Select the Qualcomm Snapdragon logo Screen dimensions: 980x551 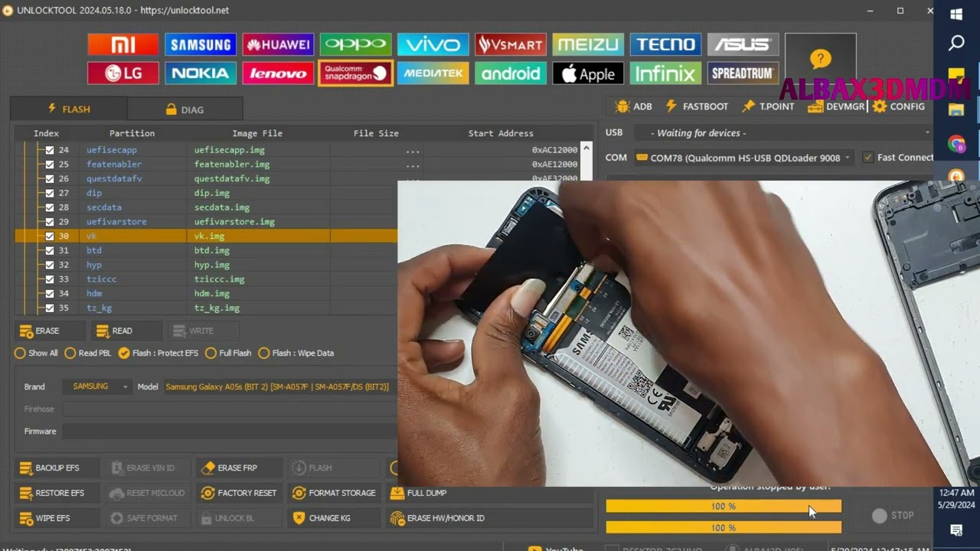pos(356,73)
